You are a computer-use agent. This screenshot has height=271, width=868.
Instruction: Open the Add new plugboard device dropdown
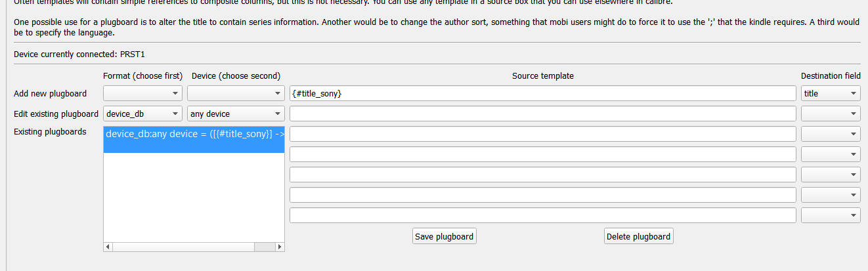tap(235, 93)
